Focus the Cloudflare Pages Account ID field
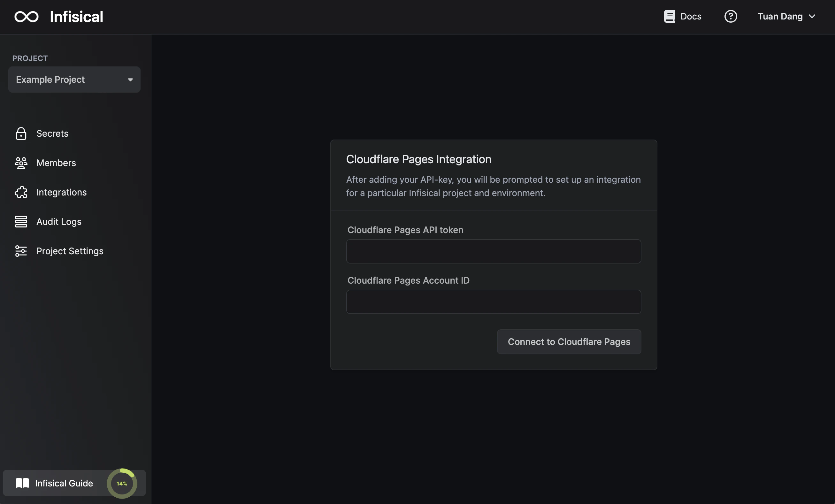Viewport: 835px width, 504px height. [494, 302]
